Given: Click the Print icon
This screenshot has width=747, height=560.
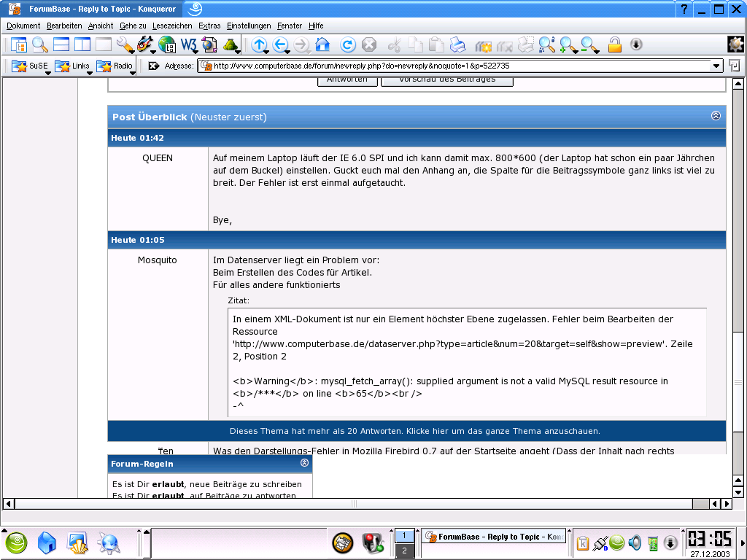Looking at the screenshot, I should [x=457, y=44].
